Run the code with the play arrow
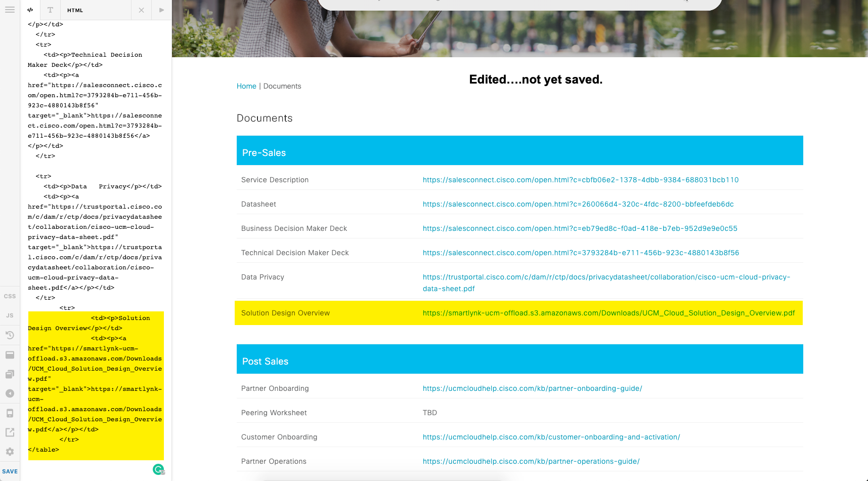868x481 pixels. click(161, 10)
